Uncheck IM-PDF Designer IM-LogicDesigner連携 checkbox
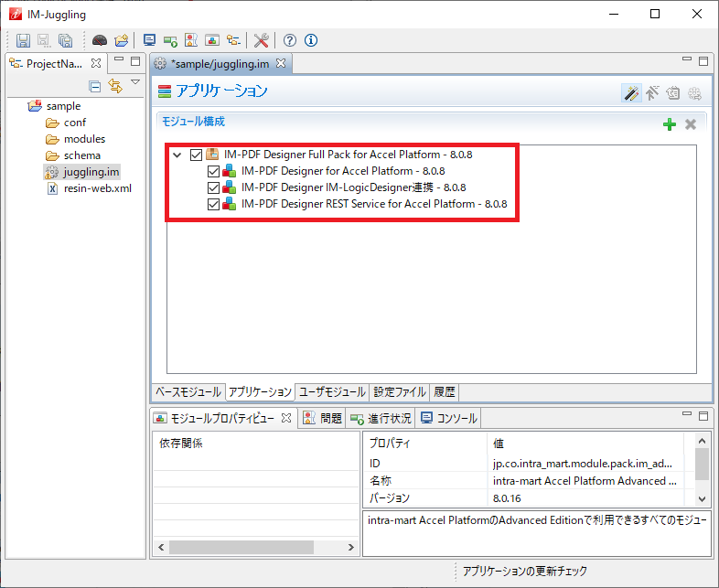The image size is (719, 588). coord(214,187)
